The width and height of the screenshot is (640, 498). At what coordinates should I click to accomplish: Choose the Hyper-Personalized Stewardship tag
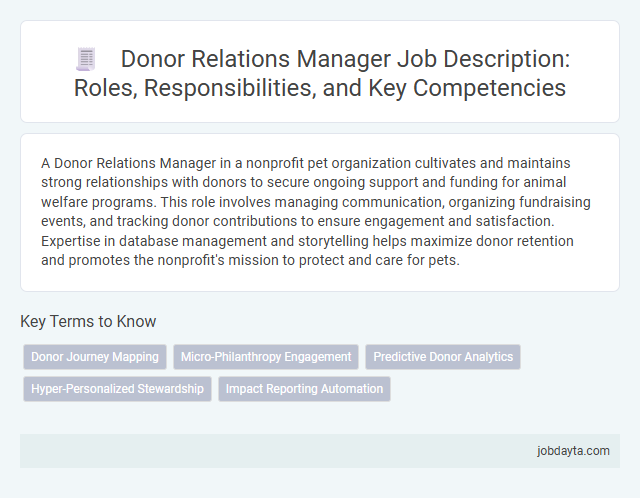117,389
